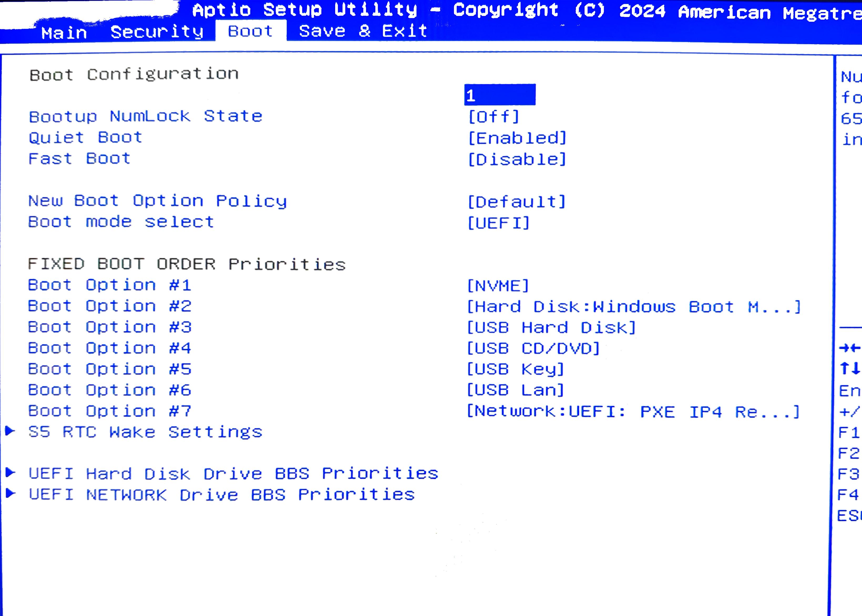Expand arrow beside UEFI Hard Disk Drive BBS

tap(11, 473)
